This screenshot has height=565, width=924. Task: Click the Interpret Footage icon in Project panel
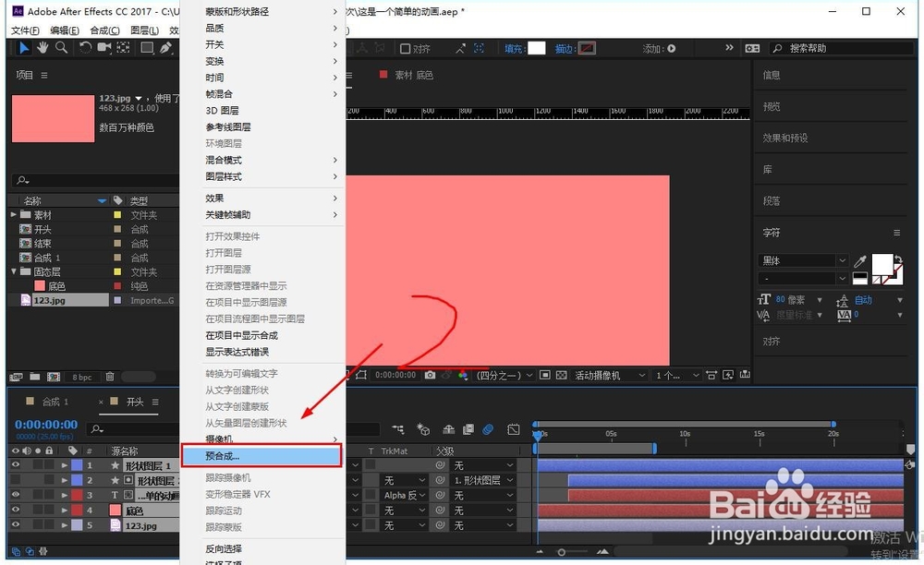(x=16, y=377)
